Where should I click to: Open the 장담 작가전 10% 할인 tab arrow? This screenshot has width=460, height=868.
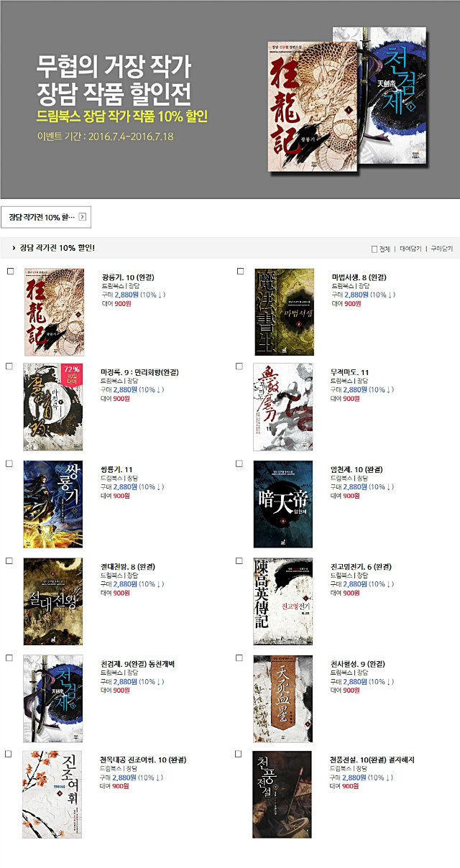83,216
